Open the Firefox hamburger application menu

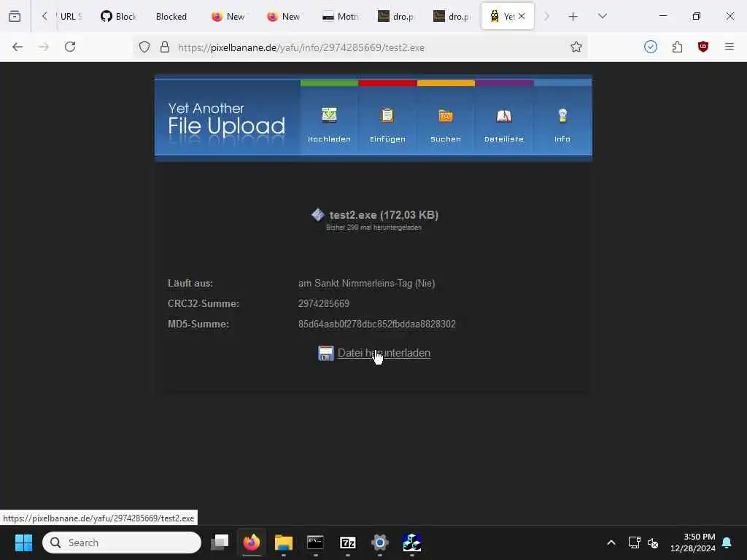click(729, 47)
